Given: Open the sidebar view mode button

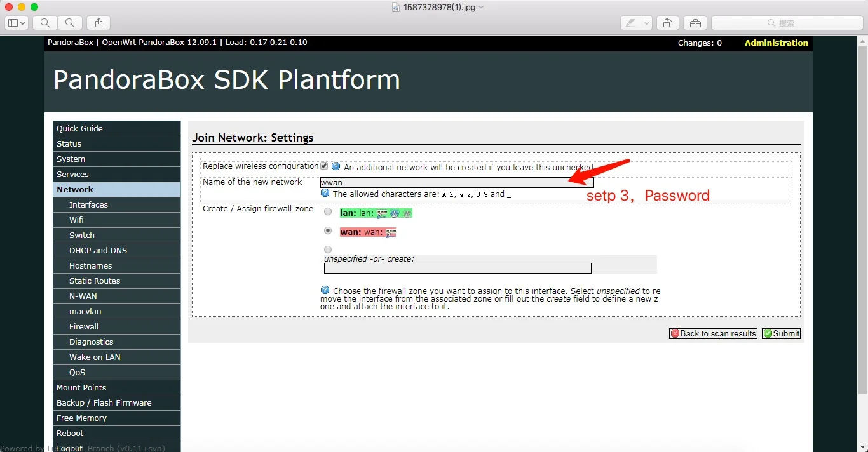Looking at the screenshot, I should point(17,23).
